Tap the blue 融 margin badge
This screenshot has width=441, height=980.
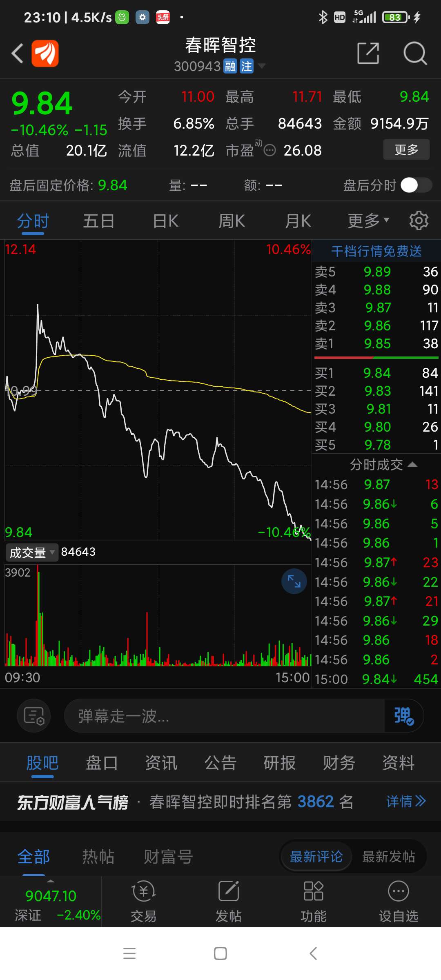pyautogui.click(x=230, y=66)
